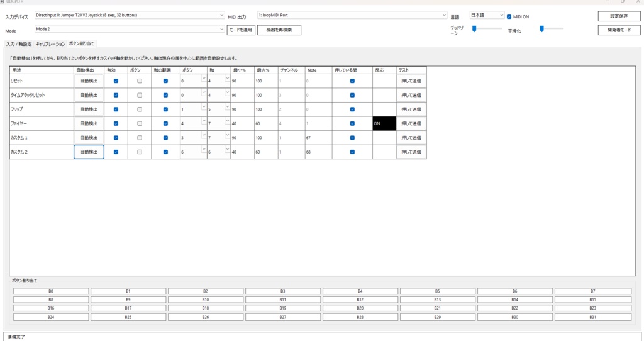The width and height of the screenshot is (644, 341).
Task: Toggle 有効 checkbox for カスタム 2
Action: [x=116, y=152]
